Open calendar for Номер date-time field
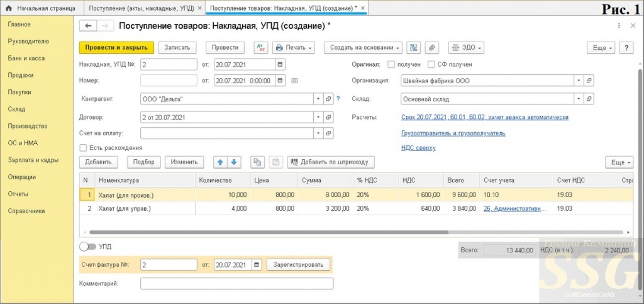 280,81
